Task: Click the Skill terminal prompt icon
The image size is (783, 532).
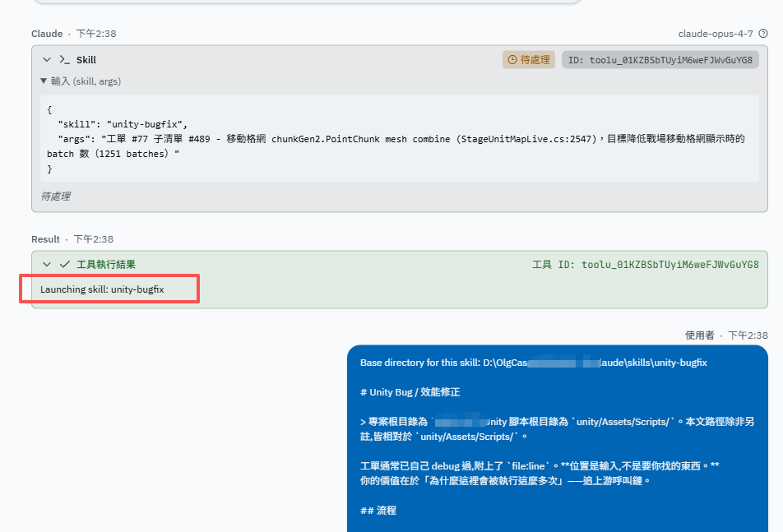Action: coord(64,60)
